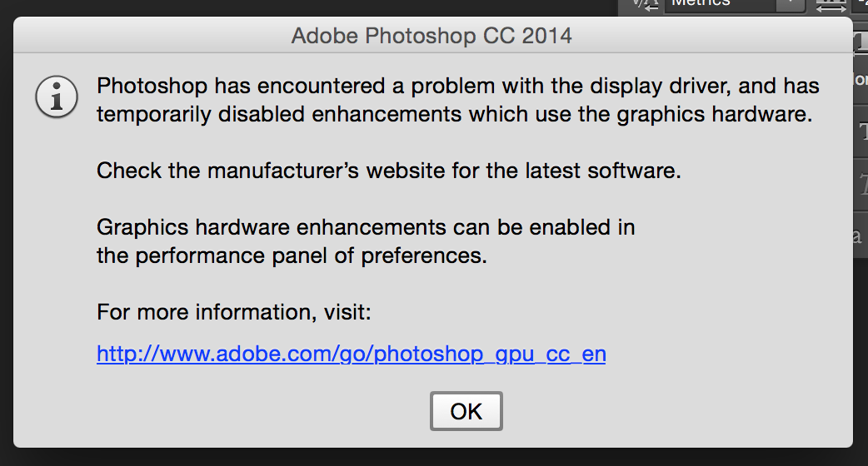Image resolution: width=868 pixels, height=466 pixels.
Task: Click the tracking value field
Action: tap(862, 4)
